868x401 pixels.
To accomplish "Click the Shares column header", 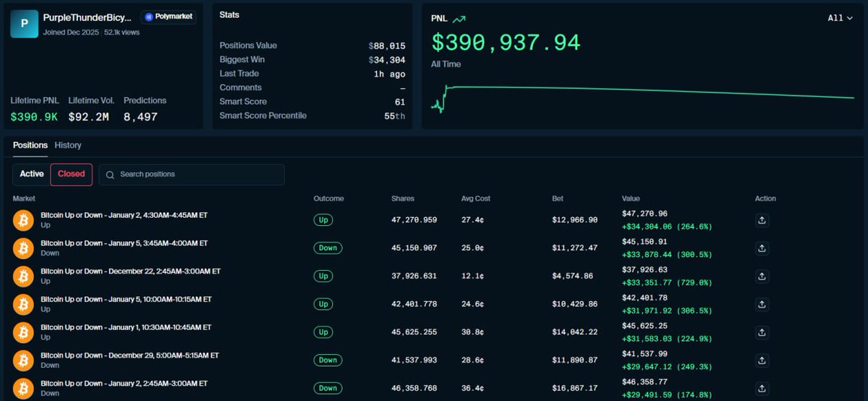I will [403, 198].
